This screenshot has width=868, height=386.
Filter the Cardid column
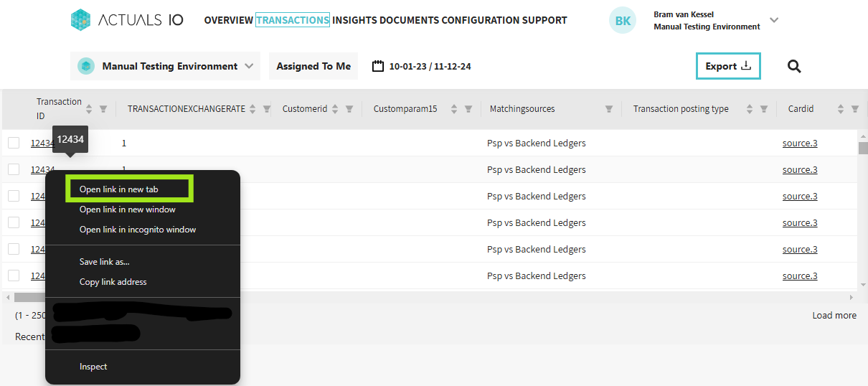click(855, 109)
